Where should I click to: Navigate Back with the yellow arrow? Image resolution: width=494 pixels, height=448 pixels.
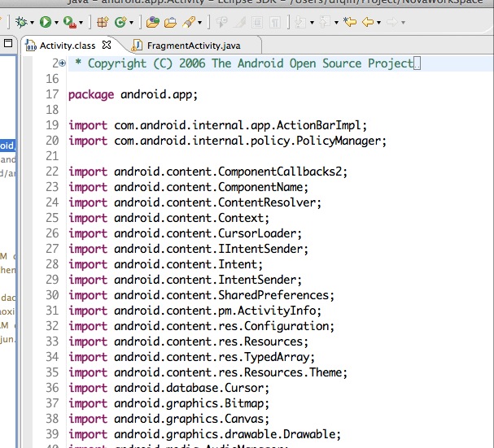click(x=368, y=22)
